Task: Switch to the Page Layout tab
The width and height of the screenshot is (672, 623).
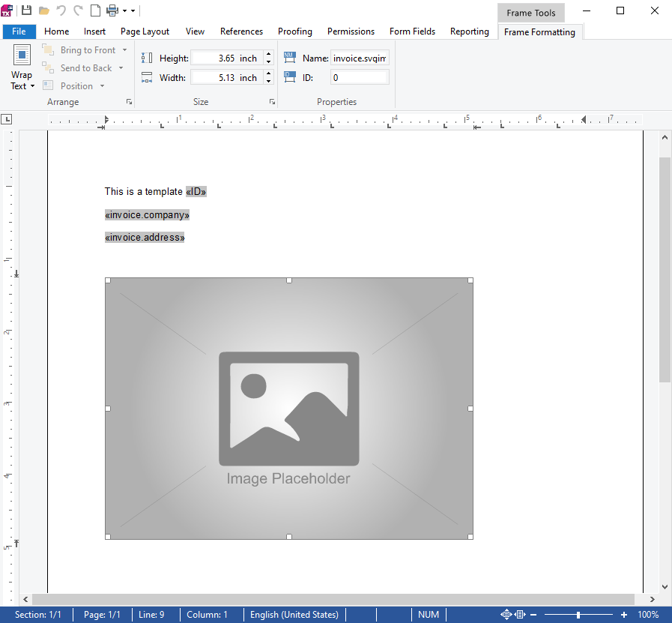Action: pyautogui.click(x=145, y=31)
